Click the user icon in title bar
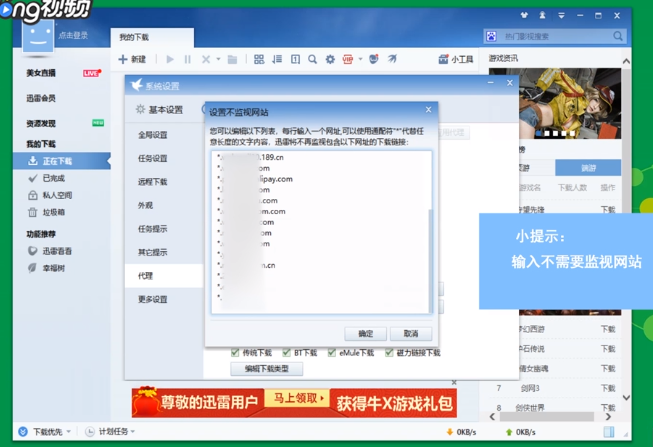The image size is (653, 447). coord(542,15)
